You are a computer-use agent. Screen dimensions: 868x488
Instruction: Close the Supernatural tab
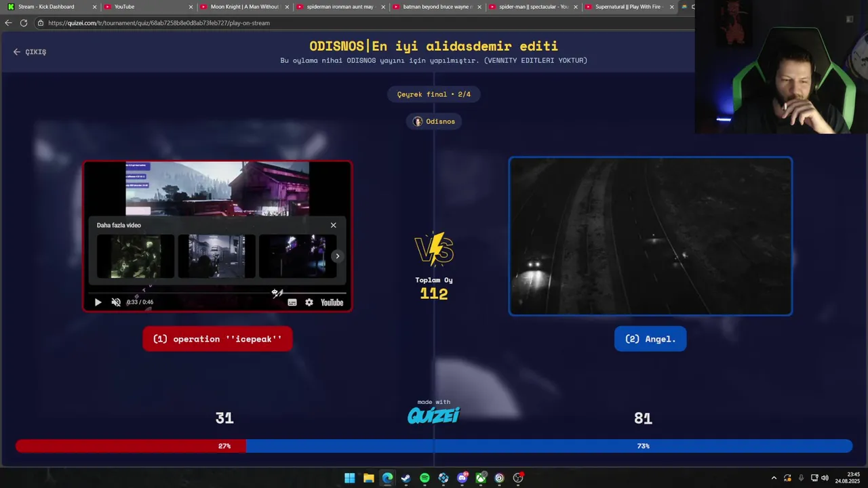click(x=672, y=7)
